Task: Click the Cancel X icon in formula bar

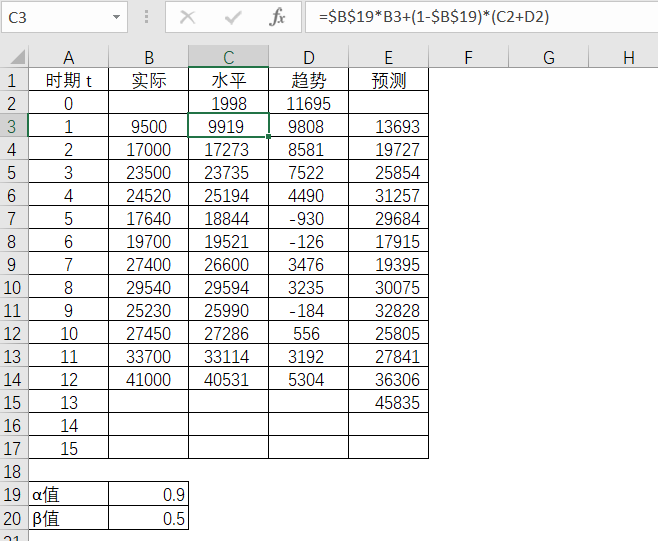Action: click(x=187, y=17)
